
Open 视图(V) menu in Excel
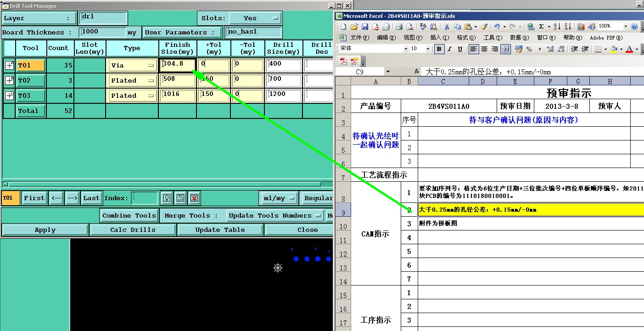413,38
